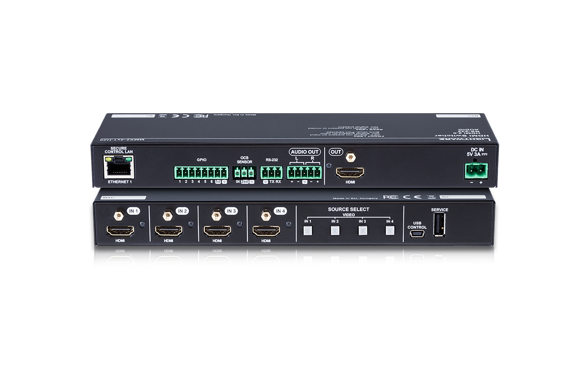The width and height of the screenshot is (588, 382).
Task: Click the RS-232 TX RX connector
Action: click(272, 171)
